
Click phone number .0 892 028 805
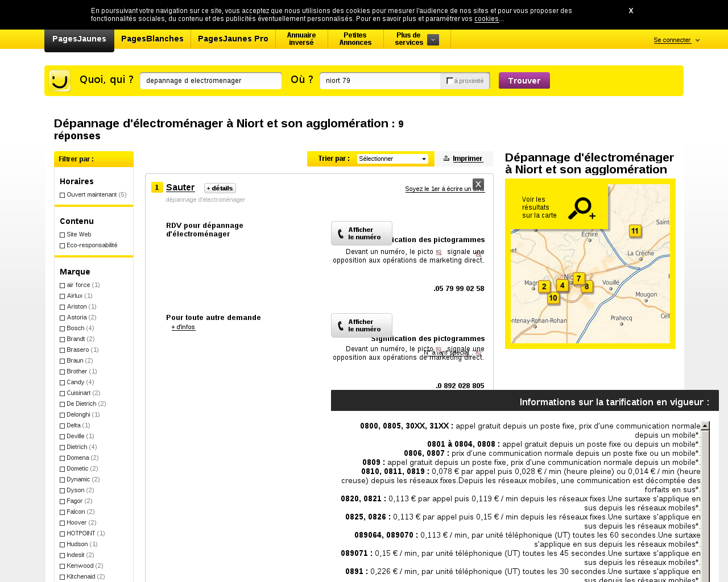(460, 386)
